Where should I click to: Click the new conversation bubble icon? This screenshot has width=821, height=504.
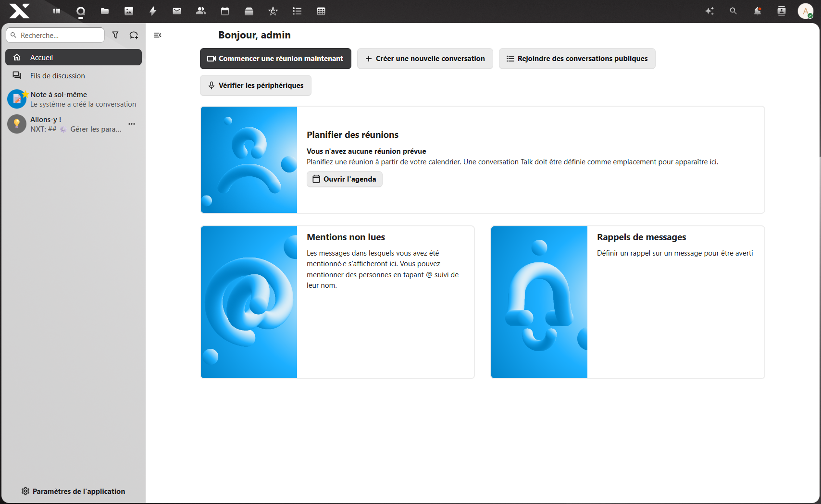tap(134, 35)
